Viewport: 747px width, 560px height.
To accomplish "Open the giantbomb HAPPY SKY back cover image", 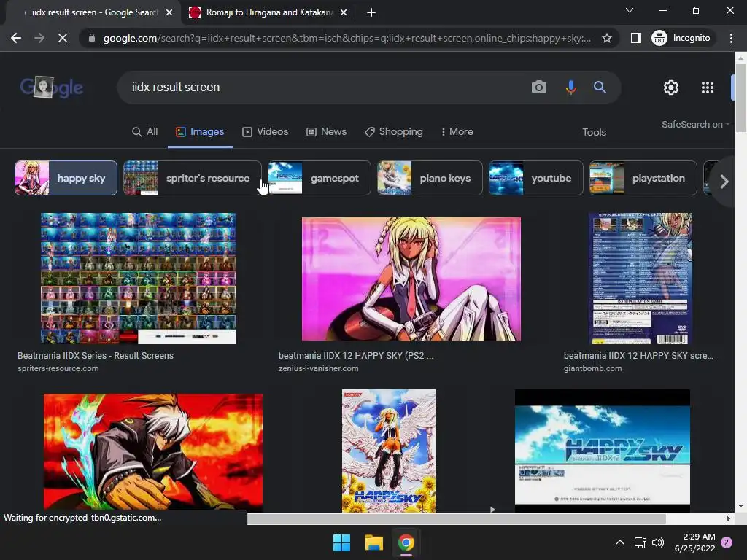I will tap(640, 278).
